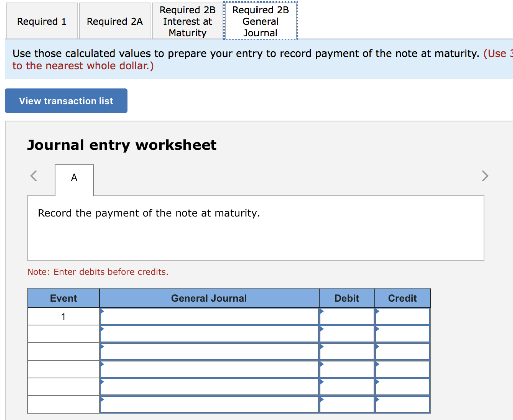
Task: Click the left navigation chevron beside tab A
Action: click(33, 176)
